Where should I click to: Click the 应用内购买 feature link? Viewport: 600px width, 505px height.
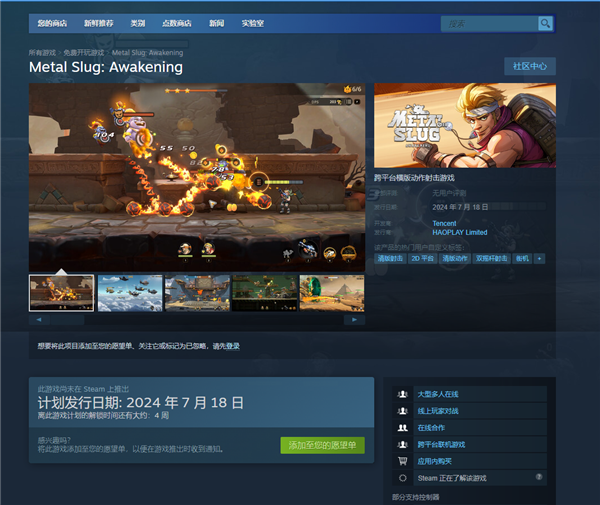coord(434,461)
